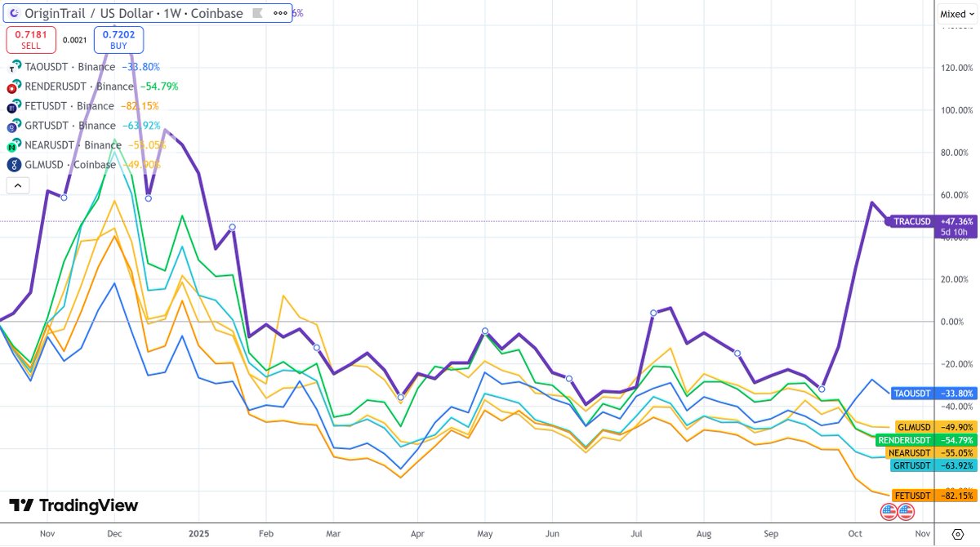The height and width of the screenshot is (547, 980).
Task: Click the RENDERUSDT coin icon in the legend
Action: (x=14, y=87)
